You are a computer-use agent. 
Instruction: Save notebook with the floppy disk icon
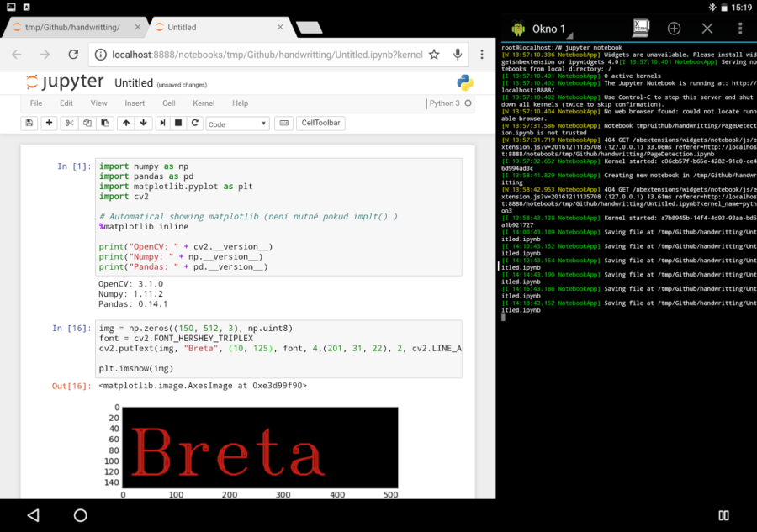(29, 123)
